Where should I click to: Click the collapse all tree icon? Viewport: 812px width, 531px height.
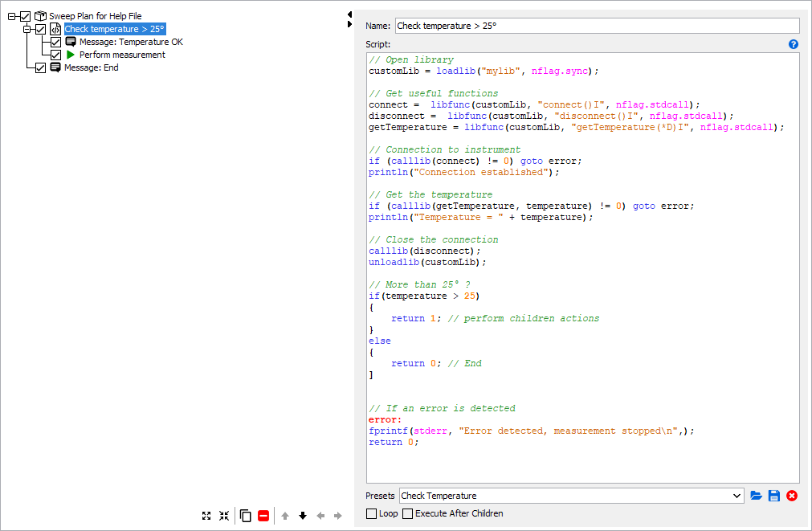coord(224,516)
